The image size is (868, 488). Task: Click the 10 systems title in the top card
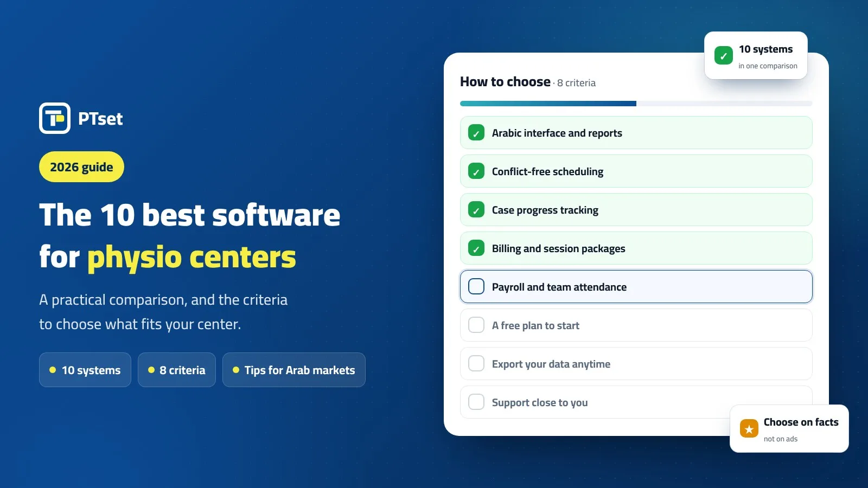(x=765, y=49)
